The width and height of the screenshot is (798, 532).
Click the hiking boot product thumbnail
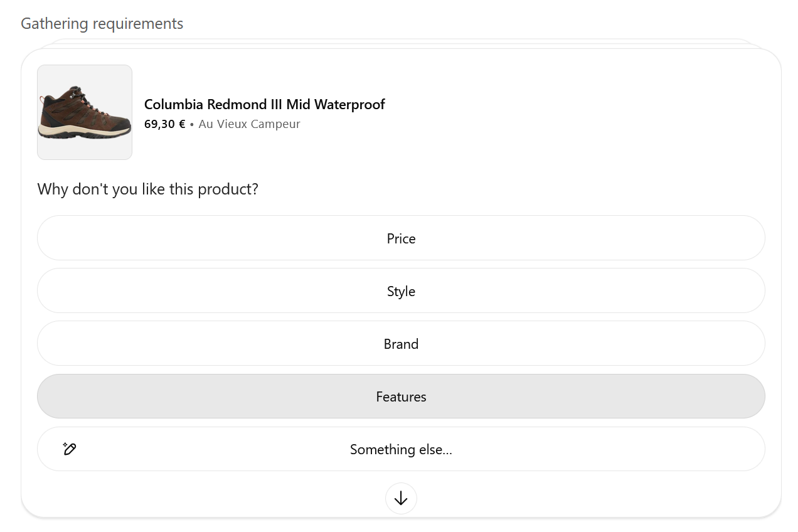[85, 112]
